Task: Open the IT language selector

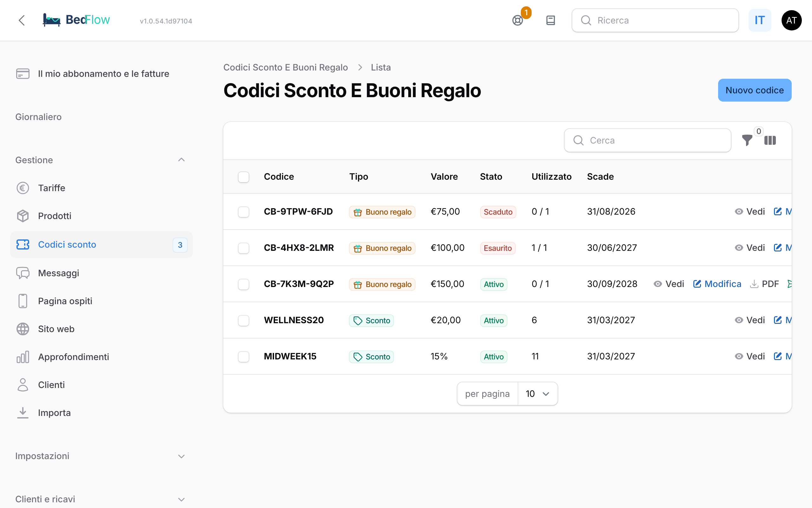Action: pyautogui.click(x=760, y=21)
